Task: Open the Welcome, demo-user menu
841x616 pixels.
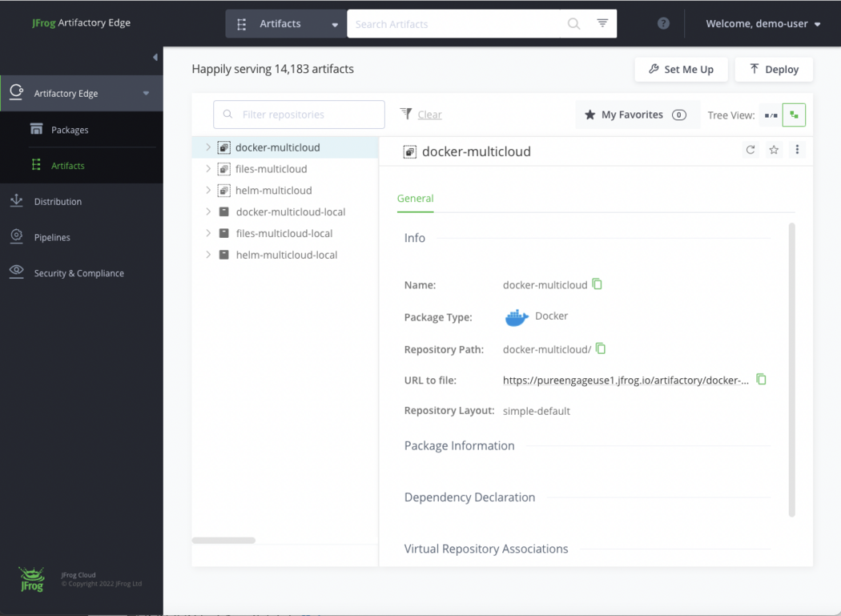Action: coord(763,23)
